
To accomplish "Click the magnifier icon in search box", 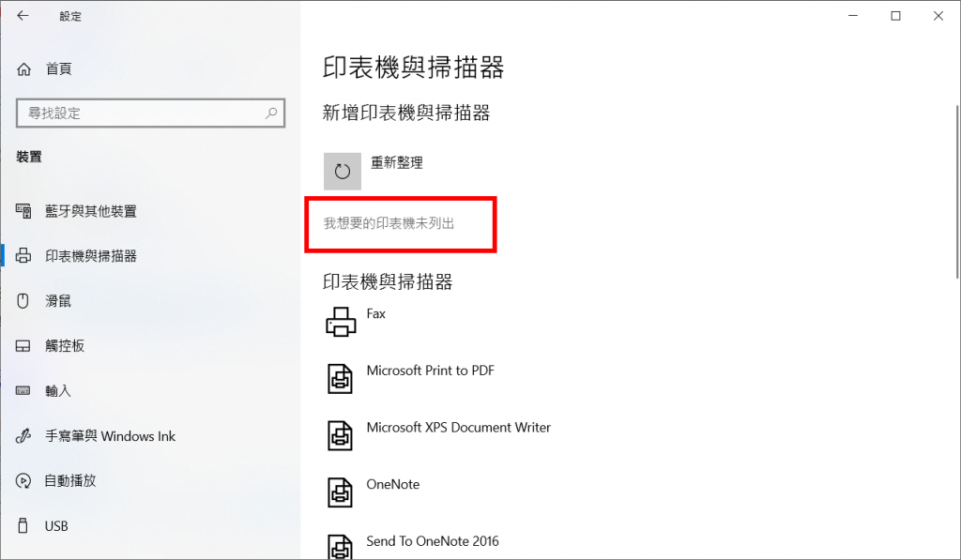I will [x=271, y=113].
